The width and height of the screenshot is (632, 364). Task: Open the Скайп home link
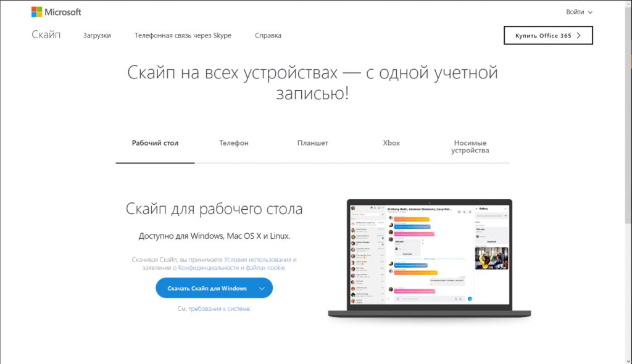pos(46,35)
